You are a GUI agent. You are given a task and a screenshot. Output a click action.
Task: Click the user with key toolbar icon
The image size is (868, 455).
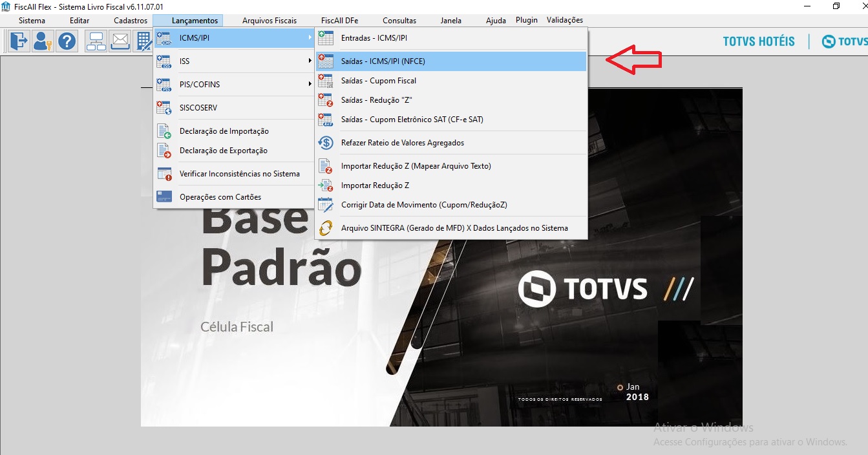point(43,41)
